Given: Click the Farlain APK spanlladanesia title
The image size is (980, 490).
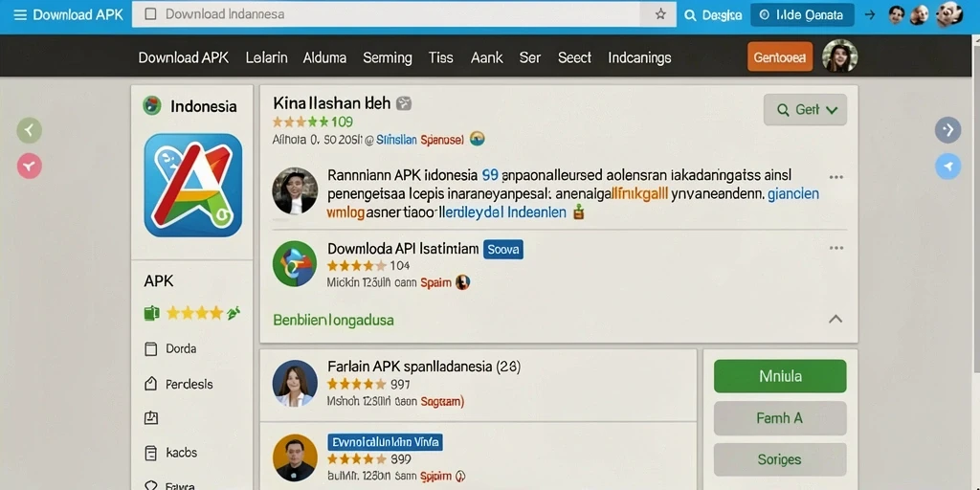Looking at the screenshot, I should 424,367.
